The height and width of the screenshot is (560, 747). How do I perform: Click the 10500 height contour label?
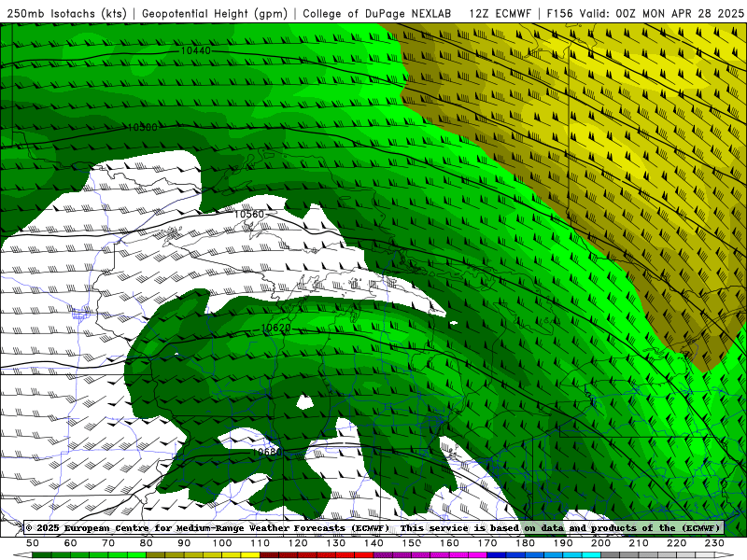(143, 127)
